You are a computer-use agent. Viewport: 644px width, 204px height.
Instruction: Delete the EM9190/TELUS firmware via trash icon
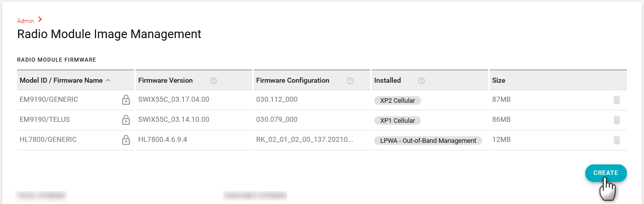(617, 120)
